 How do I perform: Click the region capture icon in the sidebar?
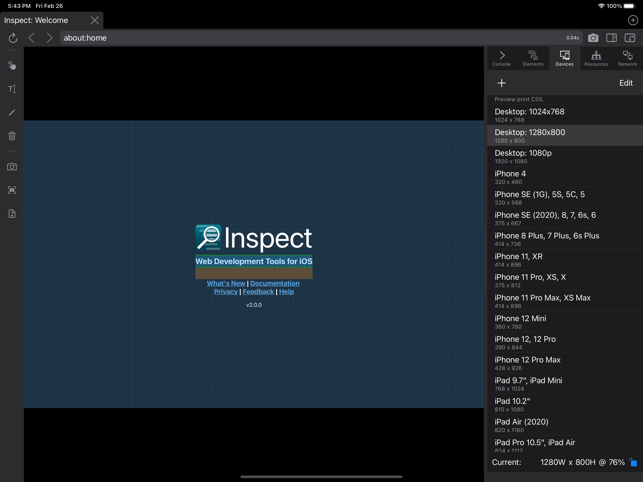coord(12,190)
